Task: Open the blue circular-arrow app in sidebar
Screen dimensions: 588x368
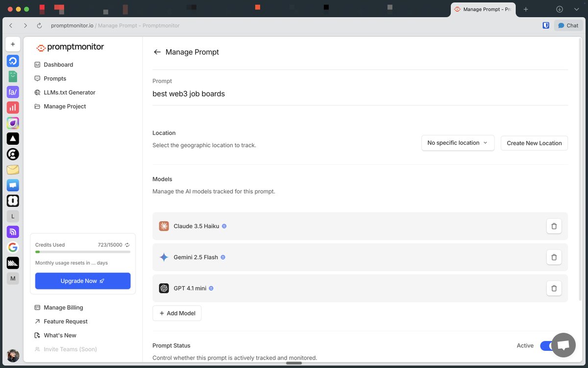Action: pyautogui.click(x=13, y=61)
